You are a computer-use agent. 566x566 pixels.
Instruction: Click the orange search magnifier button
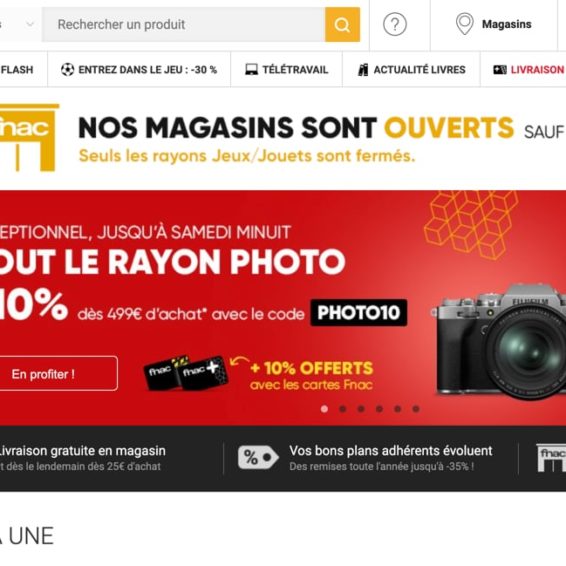click(x=342, y=25)
